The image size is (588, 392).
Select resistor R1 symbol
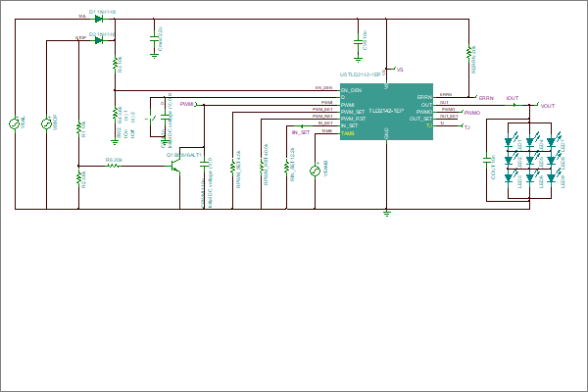click(x=78, y=127)
